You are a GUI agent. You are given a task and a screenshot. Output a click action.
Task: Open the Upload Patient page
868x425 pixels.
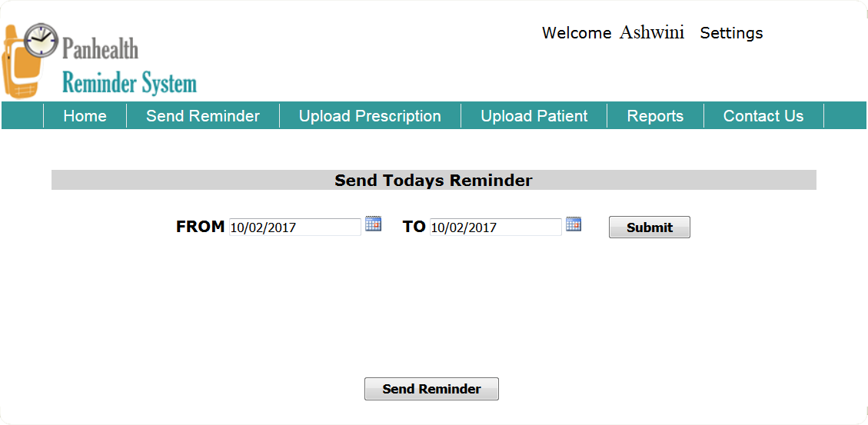click(534, 116)
